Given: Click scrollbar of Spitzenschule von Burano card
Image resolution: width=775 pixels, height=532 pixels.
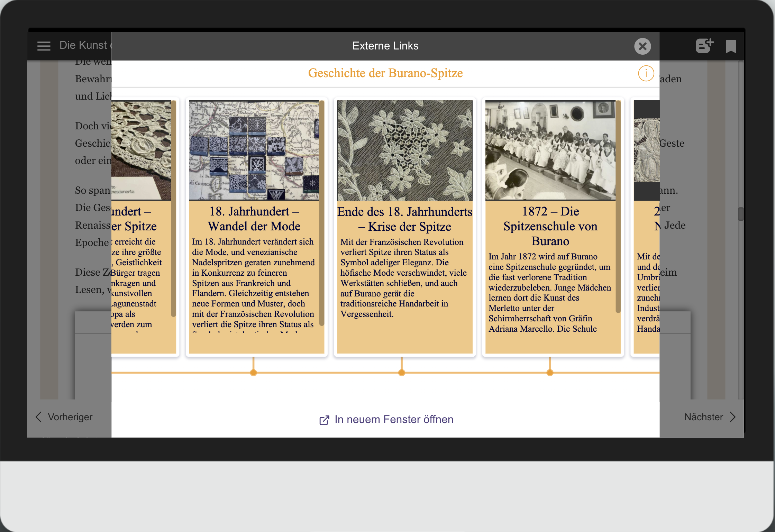Looking at the screenshot, I should (618, 207).
